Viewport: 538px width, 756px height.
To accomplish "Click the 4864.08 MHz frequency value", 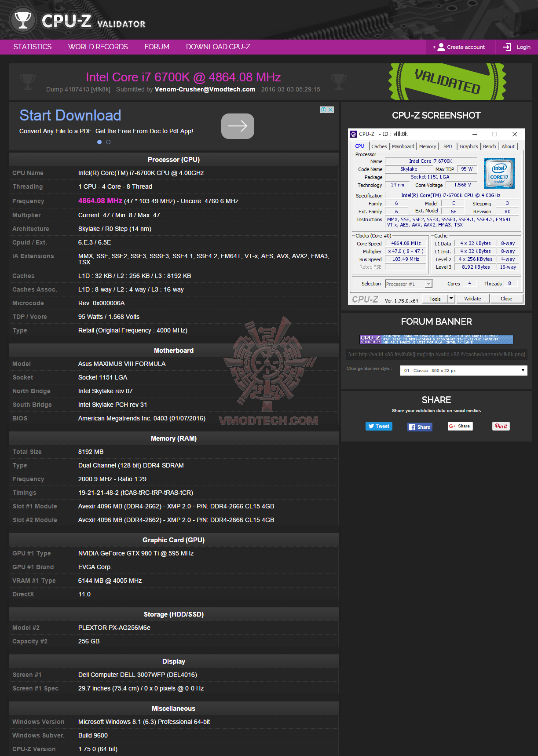I will (100, 201).
